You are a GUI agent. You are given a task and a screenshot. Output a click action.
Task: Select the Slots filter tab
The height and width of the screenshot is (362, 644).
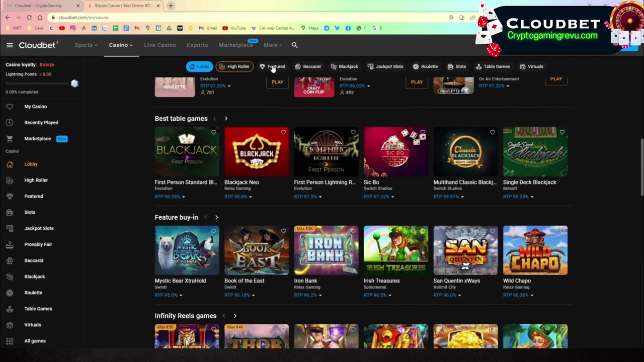pyautogui.click(x=457, y=66)
